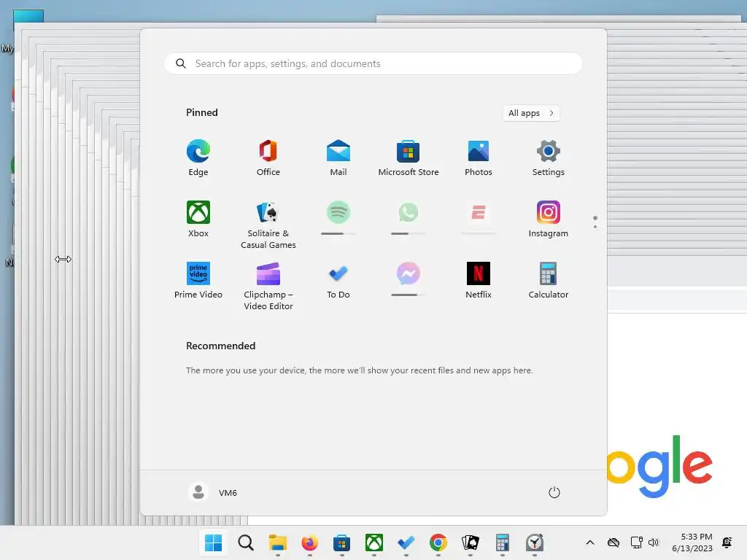This screenshot has height=560, width=747.
Task: Open Netflix from pinned apps
Action: coord(479,281)
